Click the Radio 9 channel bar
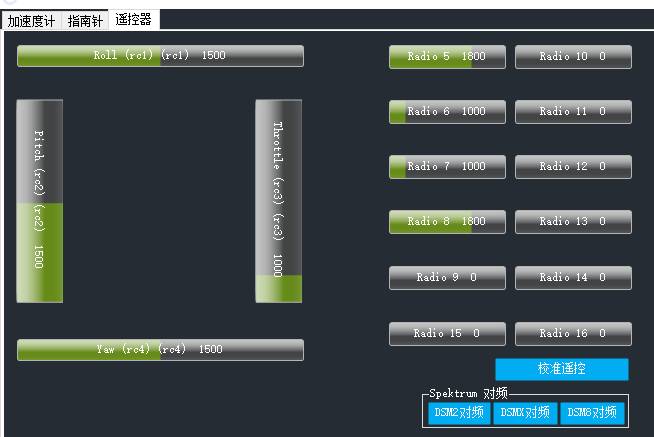 pos(446,278)
